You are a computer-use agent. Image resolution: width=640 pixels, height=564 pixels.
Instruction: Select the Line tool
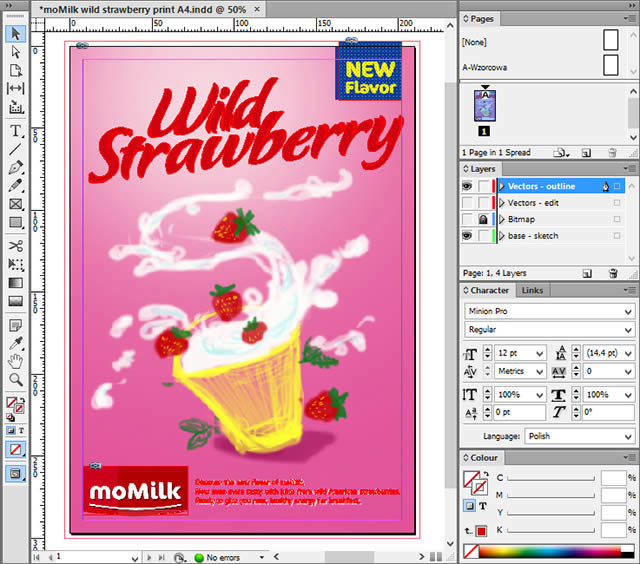click(16, 149)
